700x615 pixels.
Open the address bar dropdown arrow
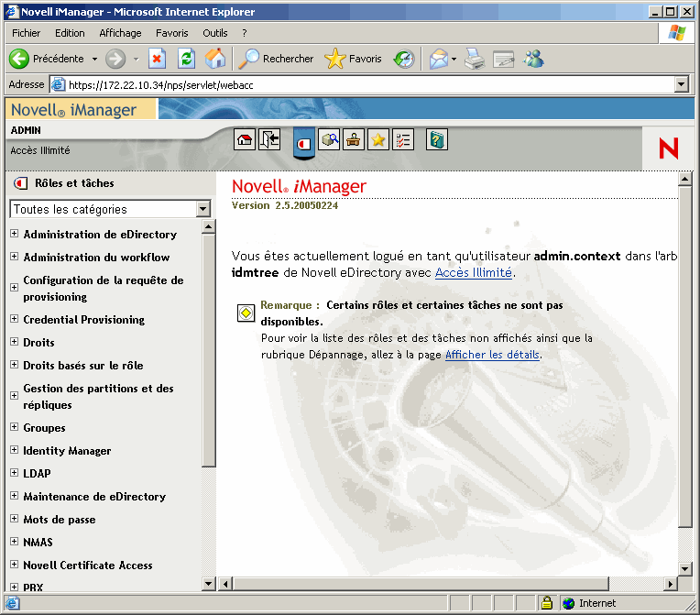pos(682,84)
